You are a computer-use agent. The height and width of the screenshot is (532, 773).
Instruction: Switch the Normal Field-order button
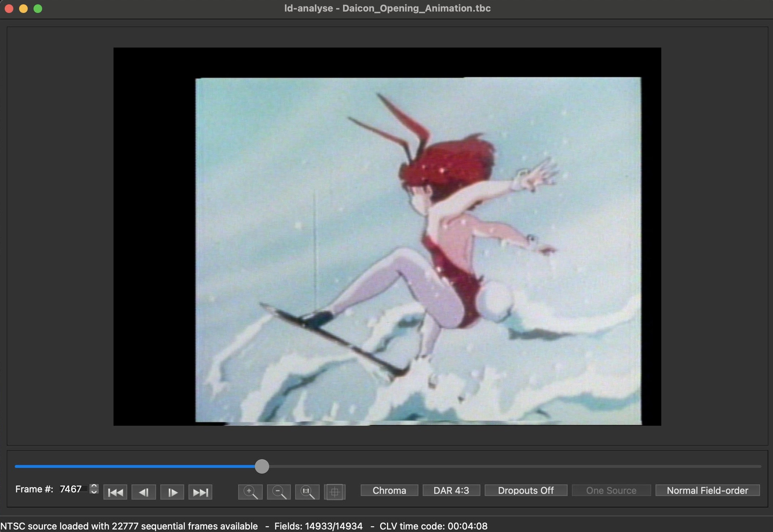(707, 491)
